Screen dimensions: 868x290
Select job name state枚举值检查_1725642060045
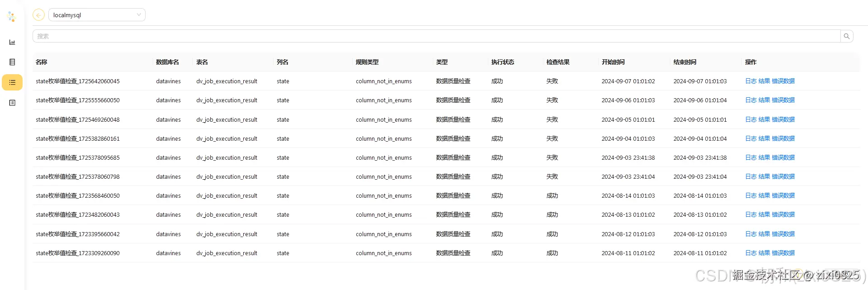point(78,81)
